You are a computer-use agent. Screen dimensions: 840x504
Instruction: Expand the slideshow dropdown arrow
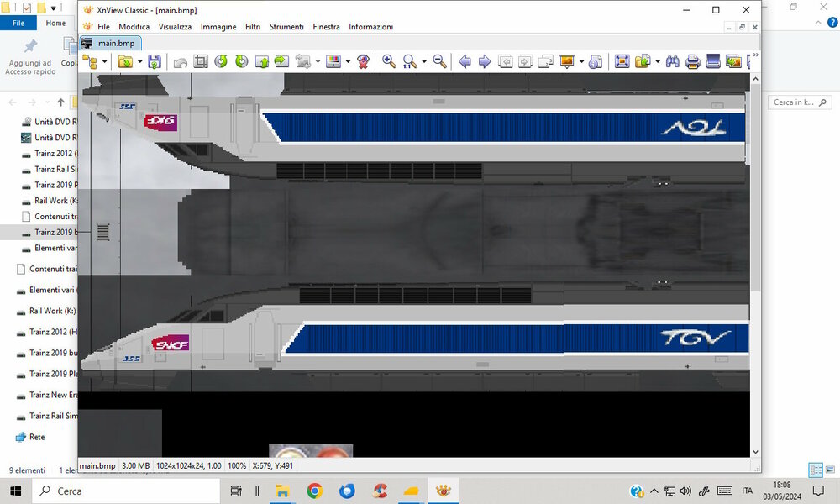pos(582,61)
